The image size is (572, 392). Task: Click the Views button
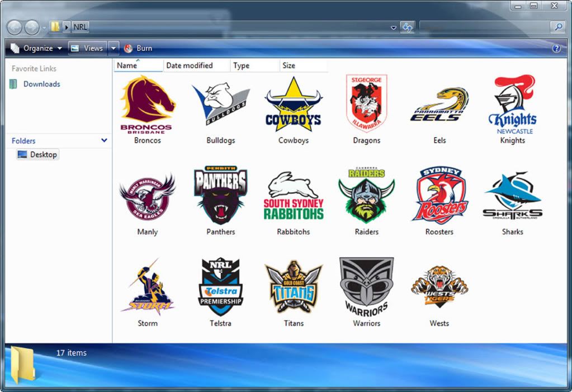click(x=88, y=48)
